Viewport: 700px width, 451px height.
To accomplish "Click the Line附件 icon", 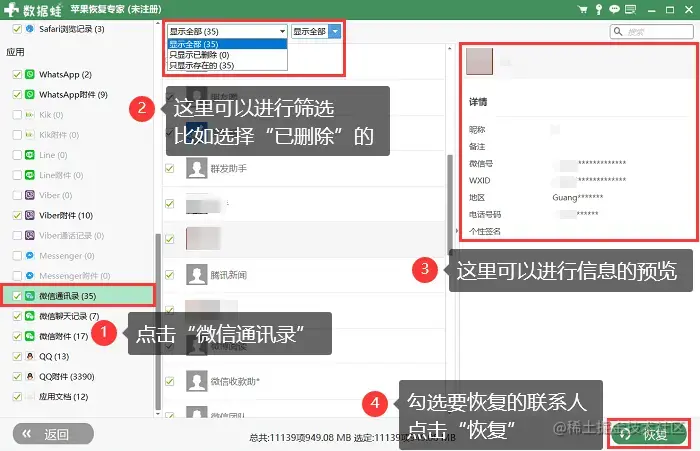I will 30,175.
